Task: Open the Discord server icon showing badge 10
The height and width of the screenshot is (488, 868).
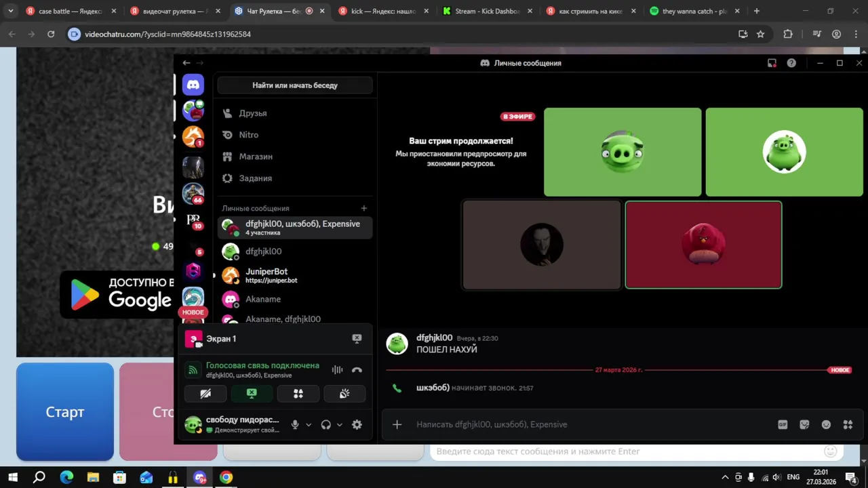Action: [x=193, y=220]
